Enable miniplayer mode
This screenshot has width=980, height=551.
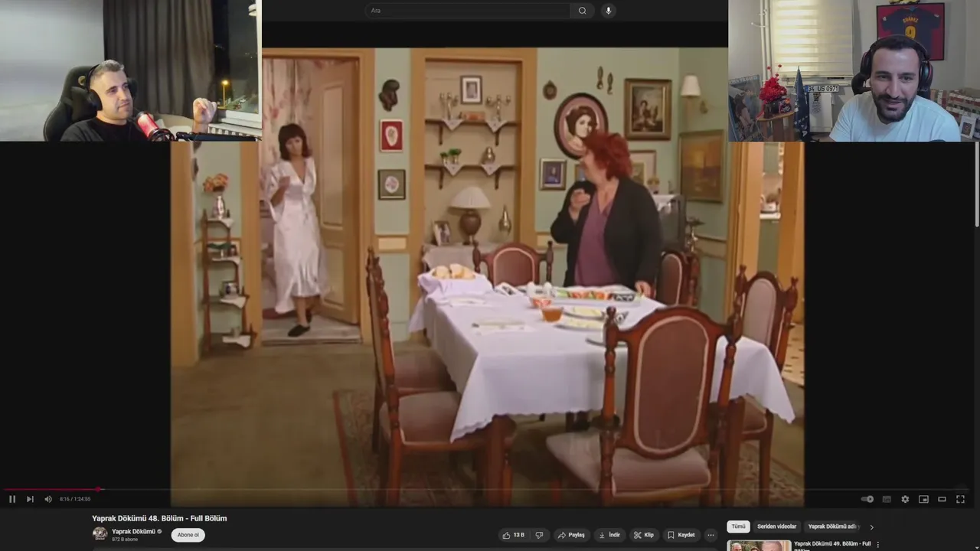coord(923,499)
